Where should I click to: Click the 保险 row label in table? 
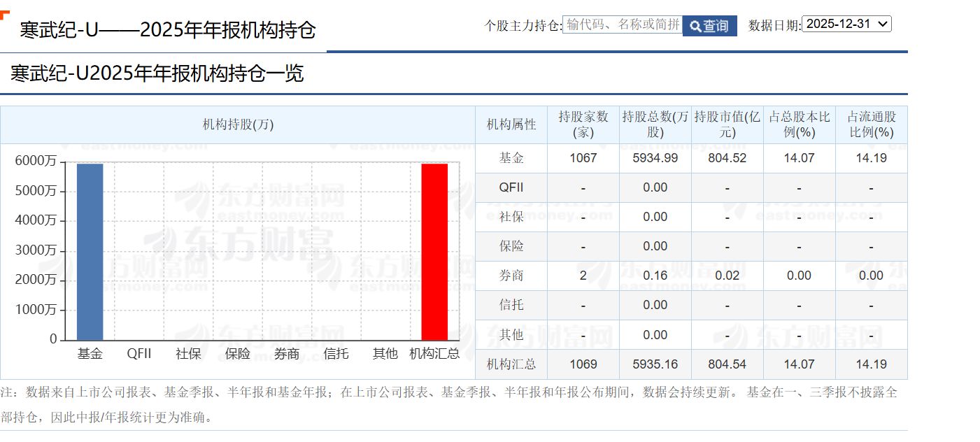pyautogui.click(x=511, y=246)
